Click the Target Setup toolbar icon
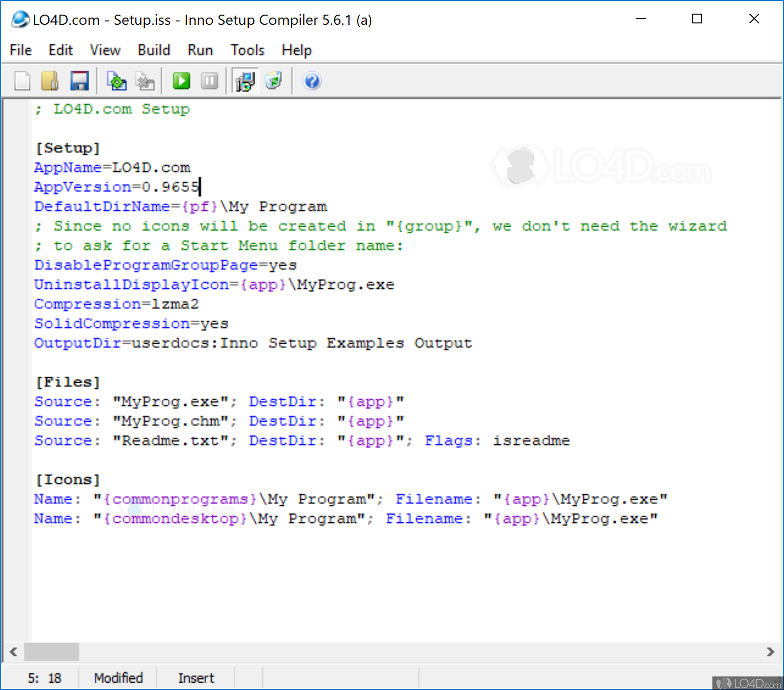Image resolution: width=784 pixels, height=690 pixels. [245, 81]
